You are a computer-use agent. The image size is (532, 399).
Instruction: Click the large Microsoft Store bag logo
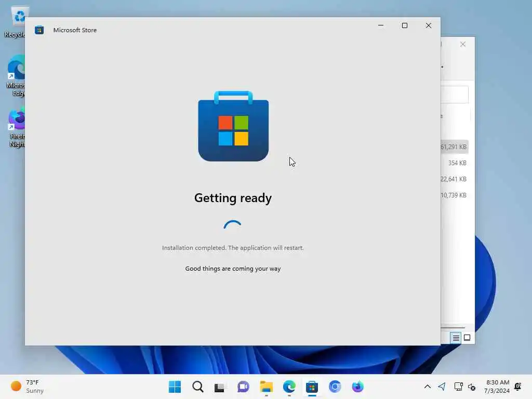click(x=233, y=126)
